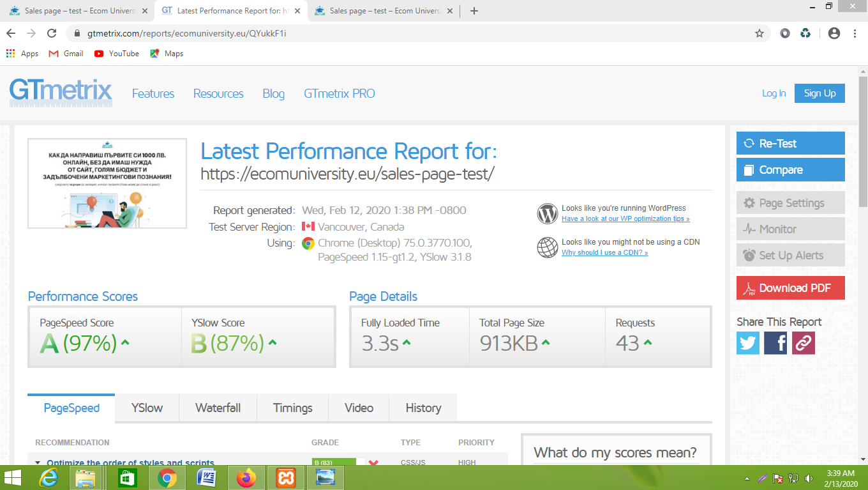The height and width of the screenshot is (490, 868).
Task: Open Chrome profile avatar icon
Action: (834, 33)
